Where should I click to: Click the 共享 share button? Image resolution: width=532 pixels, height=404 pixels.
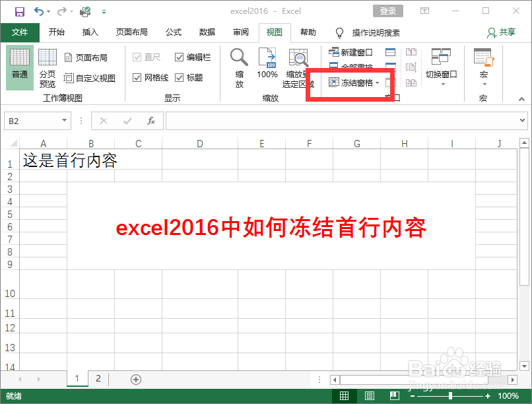501,32
